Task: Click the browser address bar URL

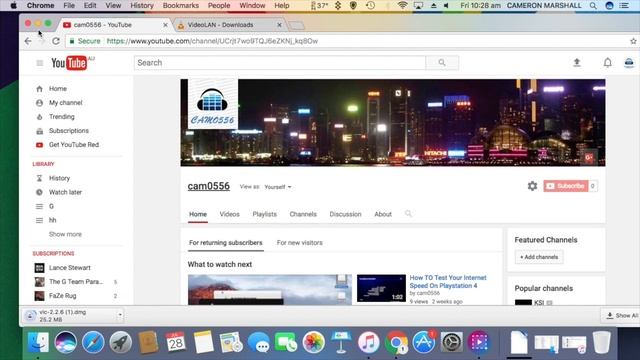Action: tap(212, 41)
